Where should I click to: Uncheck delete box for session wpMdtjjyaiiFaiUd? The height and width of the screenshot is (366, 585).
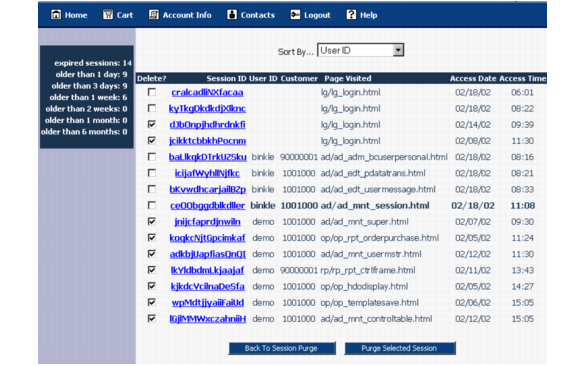pyautogui.click(x=152, y=302)
